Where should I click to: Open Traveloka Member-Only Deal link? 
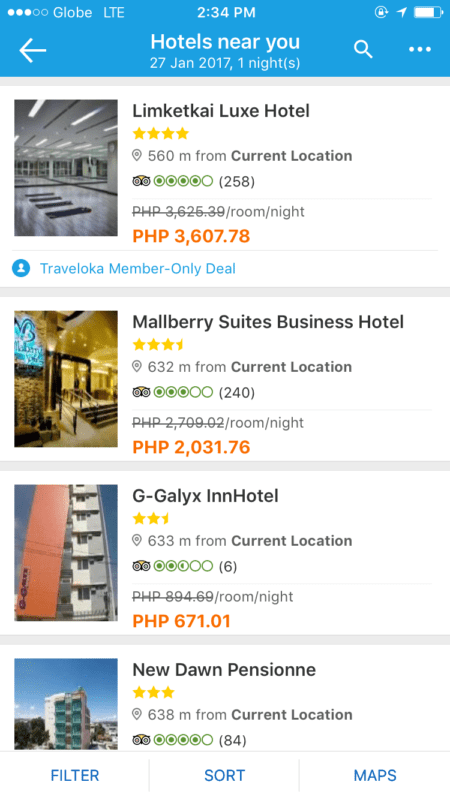(x=138, y=268)
